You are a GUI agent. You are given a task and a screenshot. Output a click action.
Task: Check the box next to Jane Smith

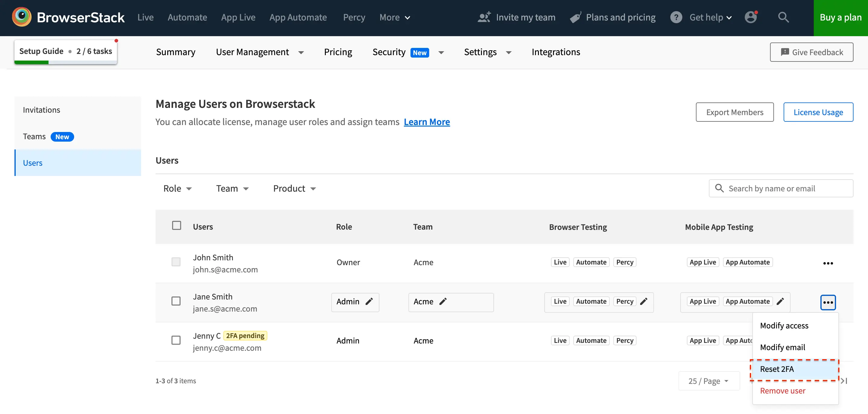(x=176, y=301)
